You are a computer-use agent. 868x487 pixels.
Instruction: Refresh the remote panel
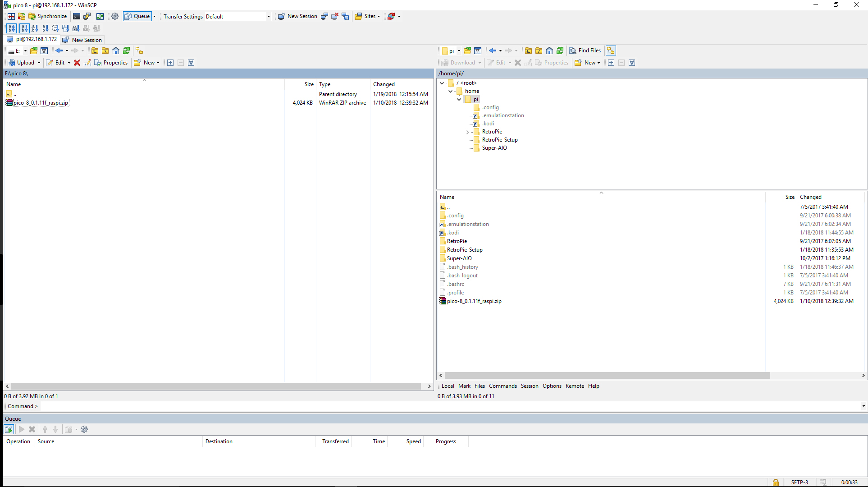coord(560,51)
